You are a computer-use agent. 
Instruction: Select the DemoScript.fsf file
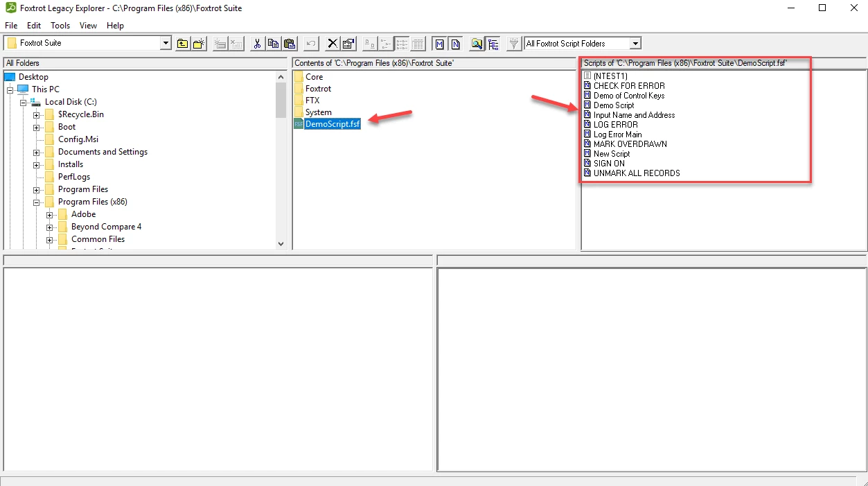[x=333, y=124]
